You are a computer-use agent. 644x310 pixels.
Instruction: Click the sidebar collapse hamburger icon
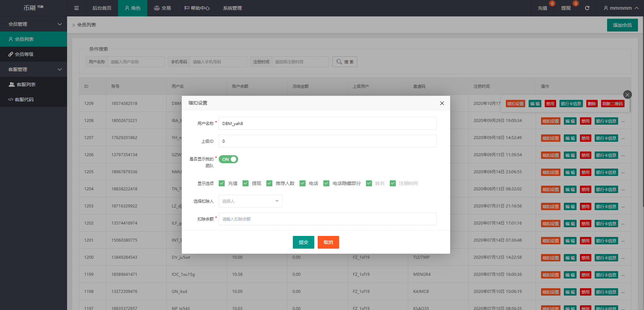[76, 8]
